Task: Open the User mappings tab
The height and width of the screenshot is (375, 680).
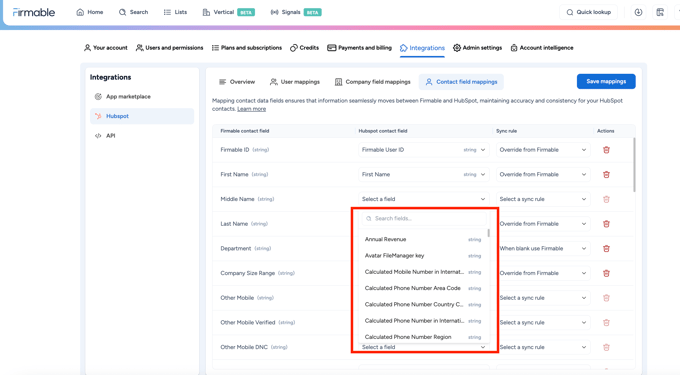Action: (x=295, y=82)
